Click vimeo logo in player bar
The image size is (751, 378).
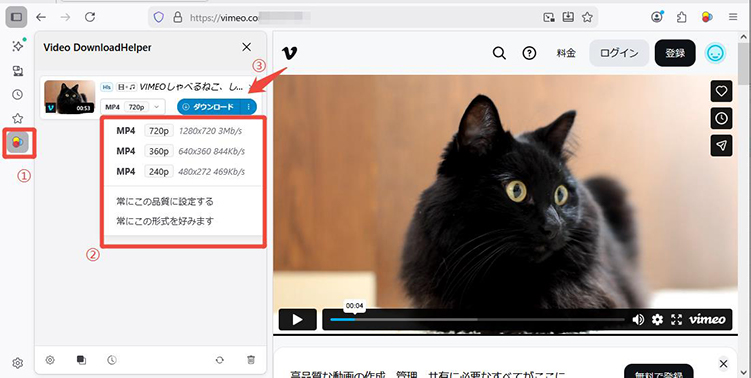(x=707, y=319)
